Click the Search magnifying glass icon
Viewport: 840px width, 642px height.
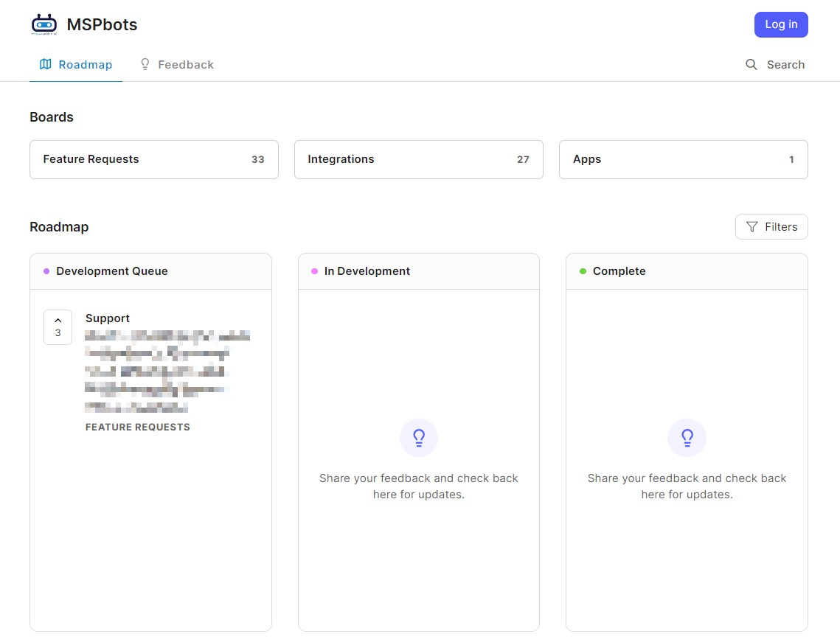pos(752,65)
